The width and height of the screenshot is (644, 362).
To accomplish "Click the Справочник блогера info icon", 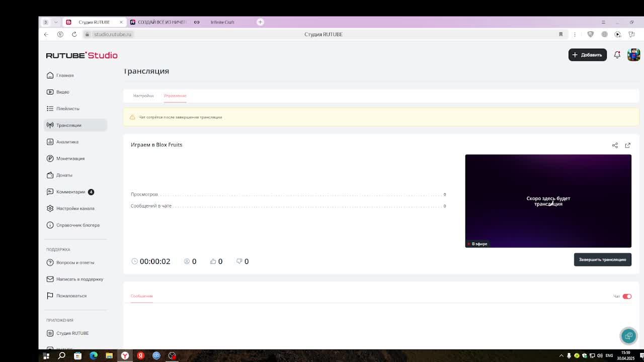I will pyautogui.click(x=50, y=225).
